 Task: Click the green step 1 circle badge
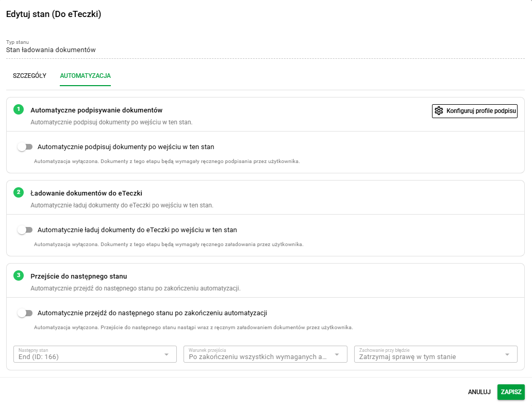click(19, 109)
